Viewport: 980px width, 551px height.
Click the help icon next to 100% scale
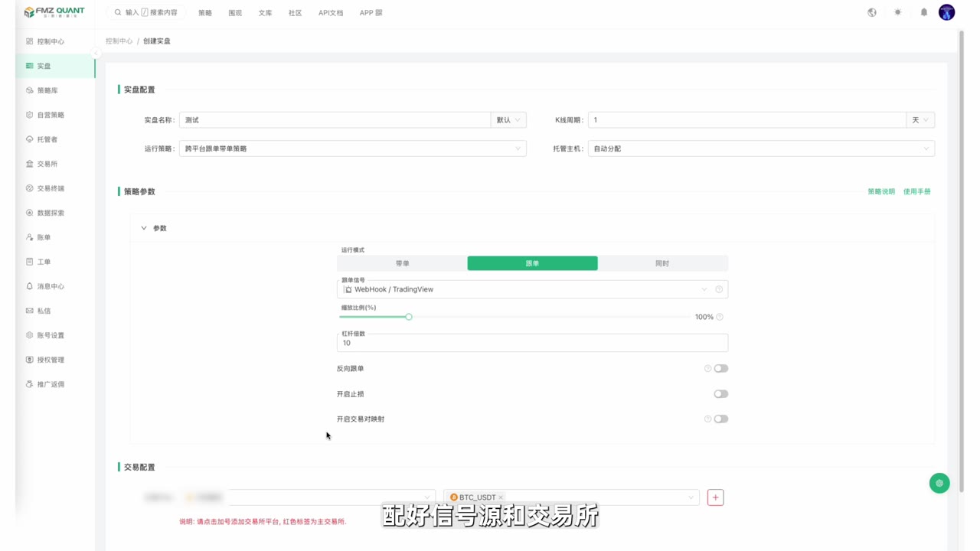720,317
